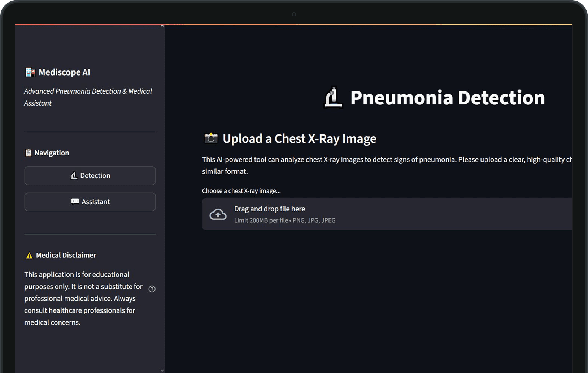
Task: Click the camera icon beside Upload heading
Action: [x=211, y=138]
